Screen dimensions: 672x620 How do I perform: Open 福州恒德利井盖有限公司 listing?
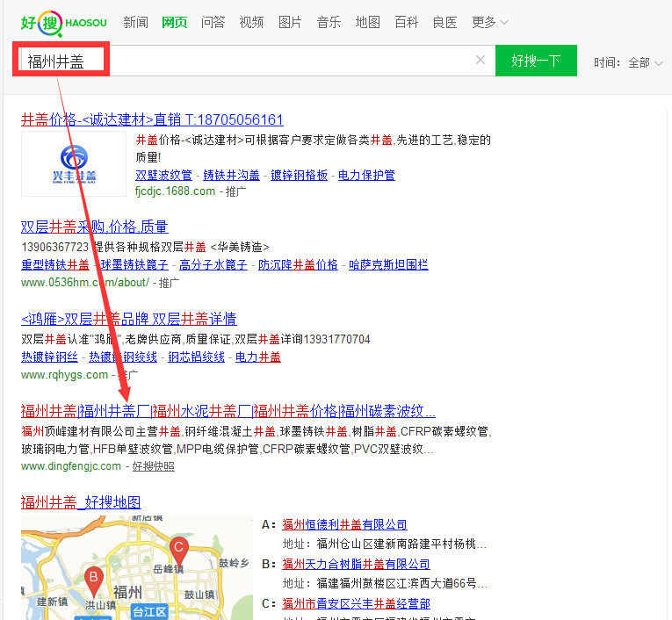[x=344, y=524]
